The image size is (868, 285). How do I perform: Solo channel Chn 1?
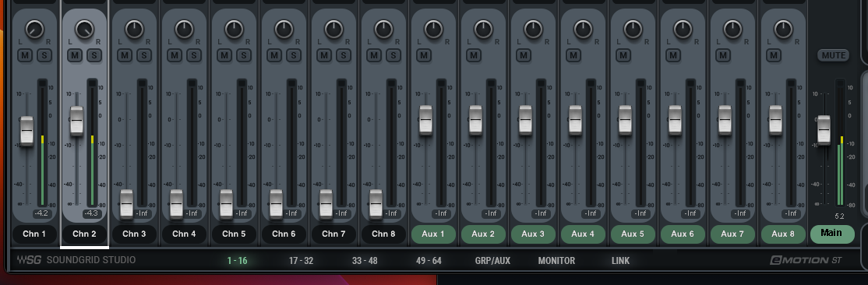click(x=44, y=55)
